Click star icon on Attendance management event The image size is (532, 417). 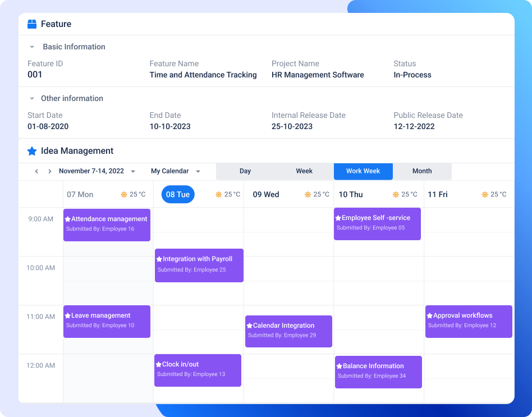(67, 219)
